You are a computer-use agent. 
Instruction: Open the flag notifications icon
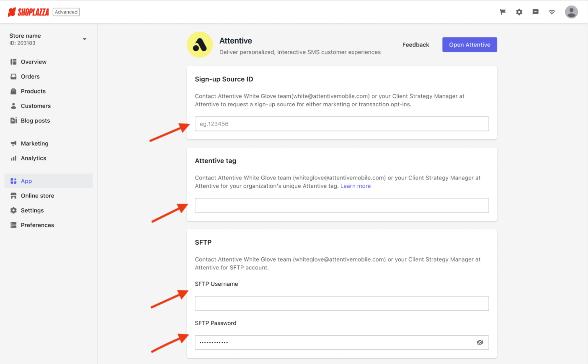[x=503, y=12]
